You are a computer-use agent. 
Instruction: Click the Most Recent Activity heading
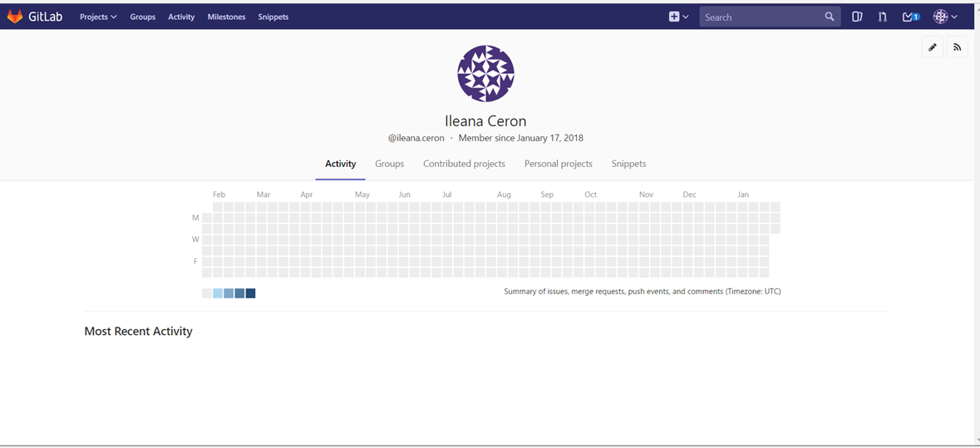click(x=138, y=331)
